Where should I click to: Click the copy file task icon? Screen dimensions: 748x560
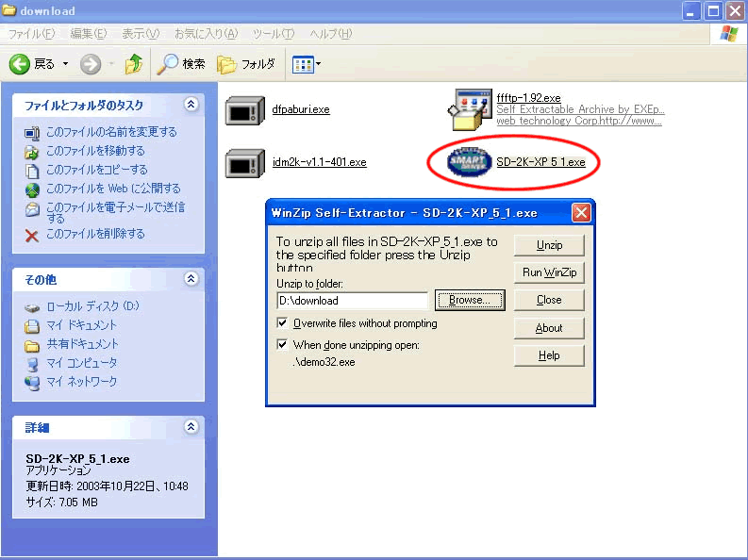coord(32,171)
